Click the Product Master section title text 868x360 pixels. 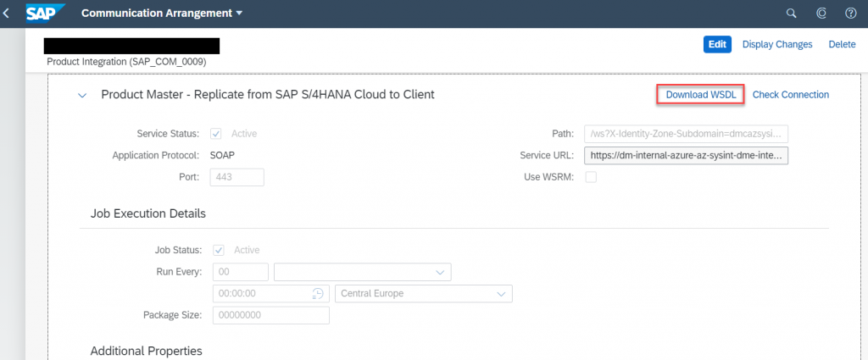[x=268, y=95]
